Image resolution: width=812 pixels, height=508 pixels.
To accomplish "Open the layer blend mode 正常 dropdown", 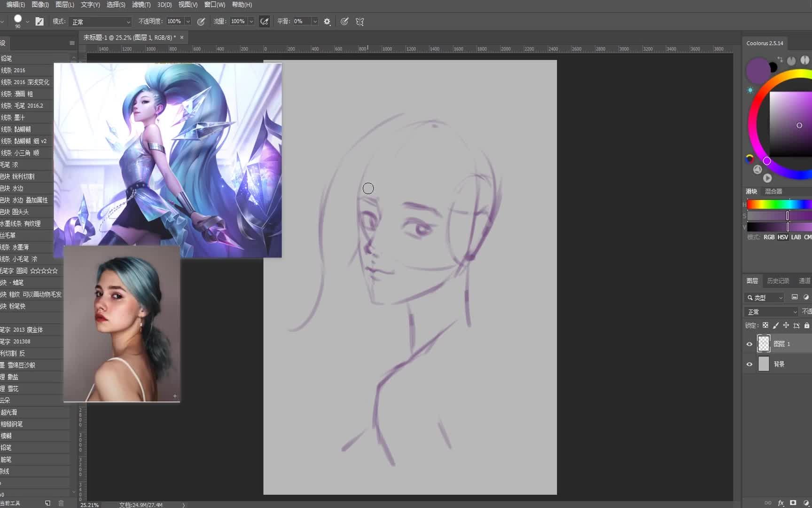I will 771,312.
